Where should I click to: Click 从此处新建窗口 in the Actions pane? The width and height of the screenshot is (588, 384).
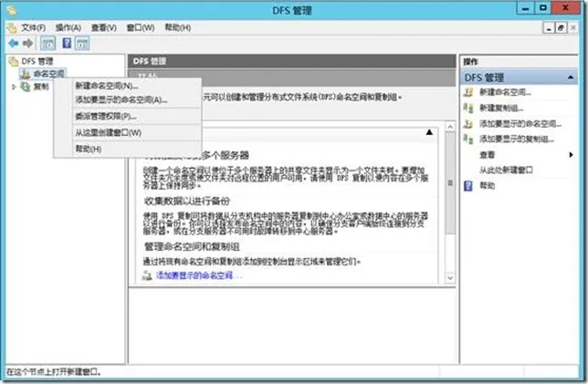tap(506, 170)
